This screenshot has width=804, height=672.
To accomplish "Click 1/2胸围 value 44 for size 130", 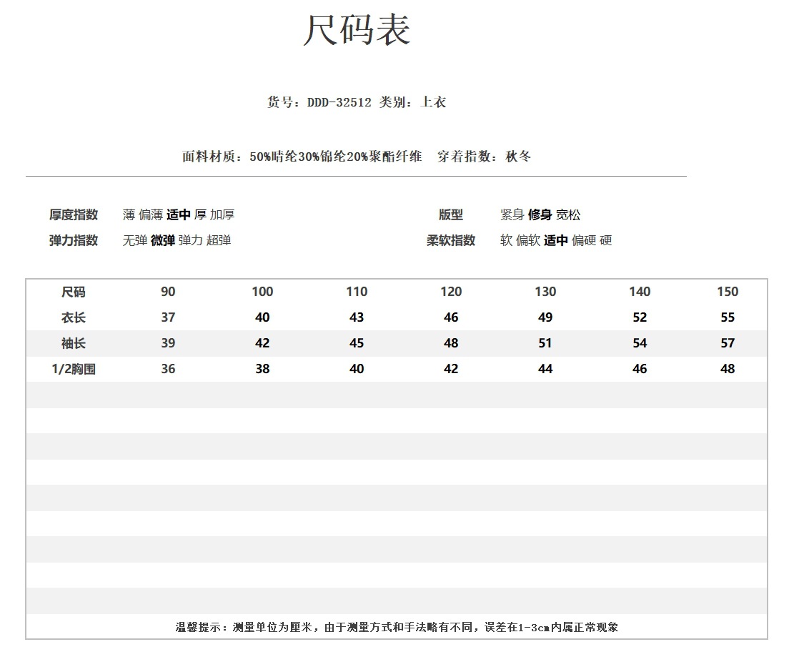I will 545,369.
